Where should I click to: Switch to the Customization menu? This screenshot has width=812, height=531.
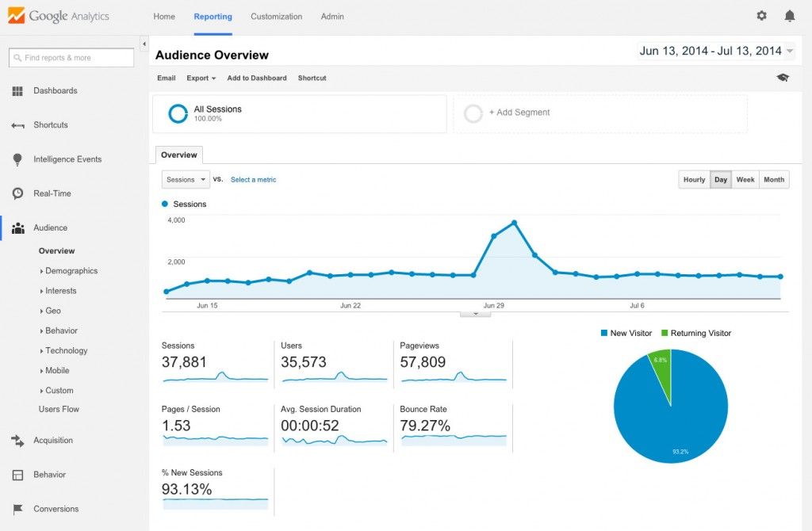276,16
